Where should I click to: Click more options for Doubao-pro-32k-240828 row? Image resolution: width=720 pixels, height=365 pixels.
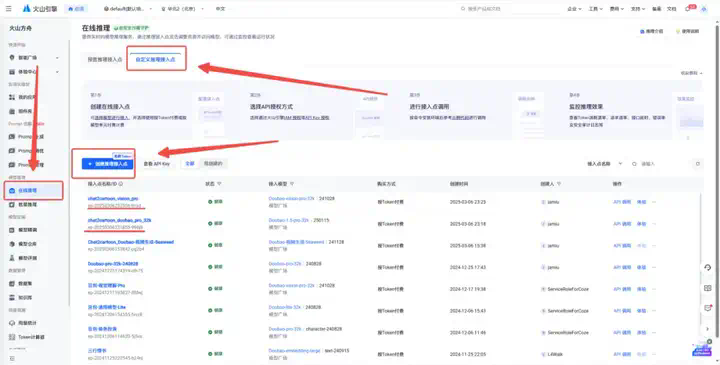click(x=654, y=267)
